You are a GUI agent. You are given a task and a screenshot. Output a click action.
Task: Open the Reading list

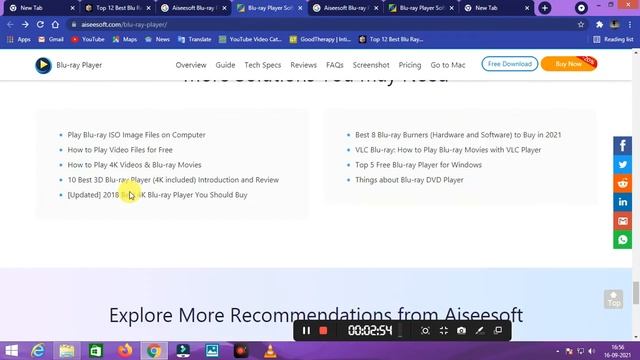click(x=613, y=40)
